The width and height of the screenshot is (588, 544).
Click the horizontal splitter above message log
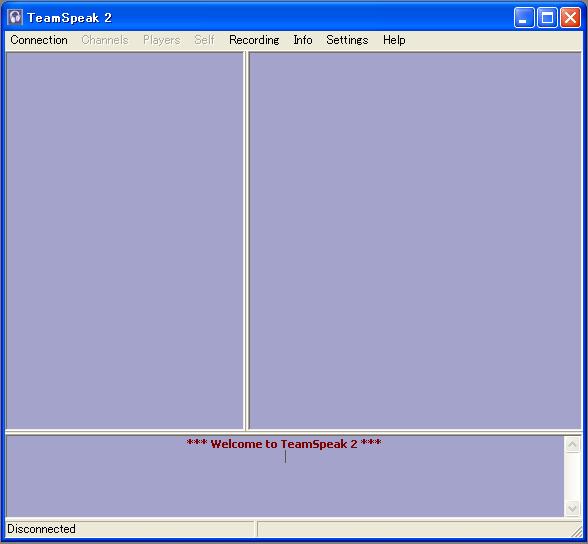coord(294,432)
